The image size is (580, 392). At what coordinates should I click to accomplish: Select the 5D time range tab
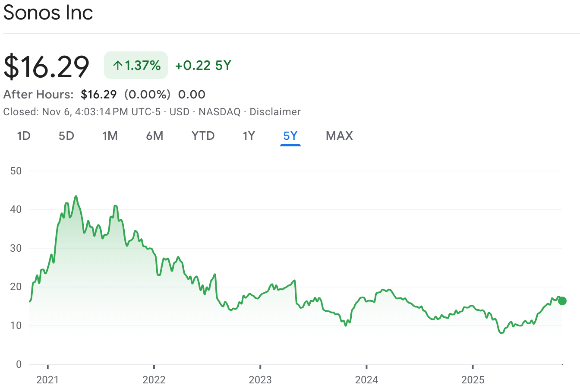tap(66, 136)
